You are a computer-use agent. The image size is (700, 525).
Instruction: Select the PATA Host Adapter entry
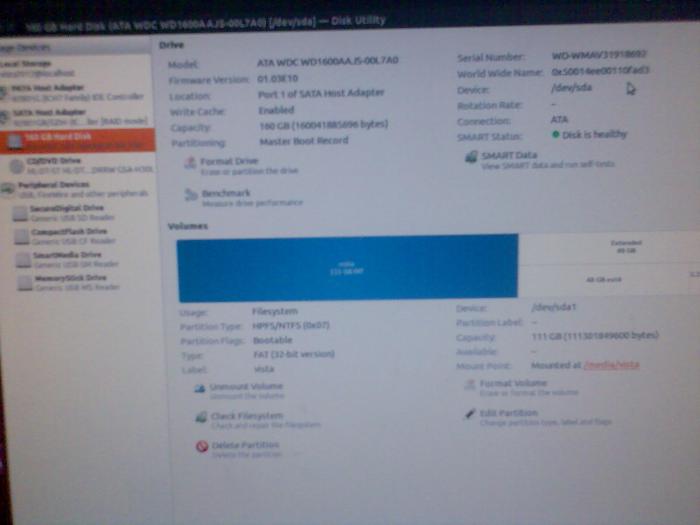[x=74, y=92]
